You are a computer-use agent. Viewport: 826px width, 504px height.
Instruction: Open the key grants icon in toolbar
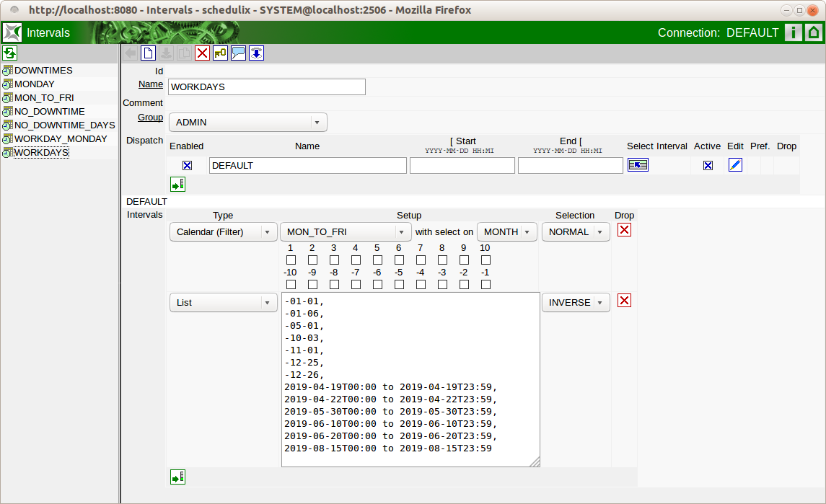tap(220, 53)
